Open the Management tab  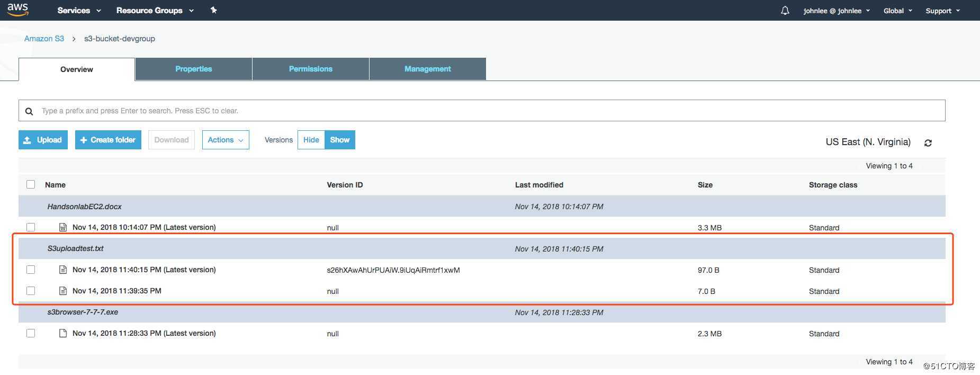(x=428, y=69)
